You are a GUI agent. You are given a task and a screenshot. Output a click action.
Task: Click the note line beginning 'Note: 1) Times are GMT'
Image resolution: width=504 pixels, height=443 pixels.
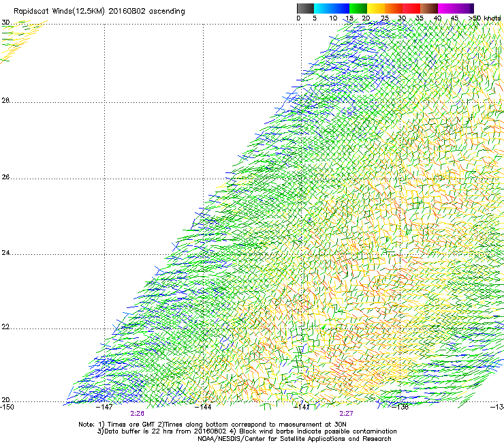(x=212, y=425)
